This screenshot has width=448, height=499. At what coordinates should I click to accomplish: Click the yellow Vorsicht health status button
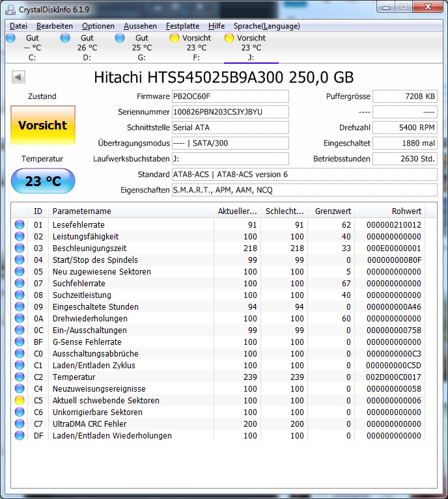43,125
